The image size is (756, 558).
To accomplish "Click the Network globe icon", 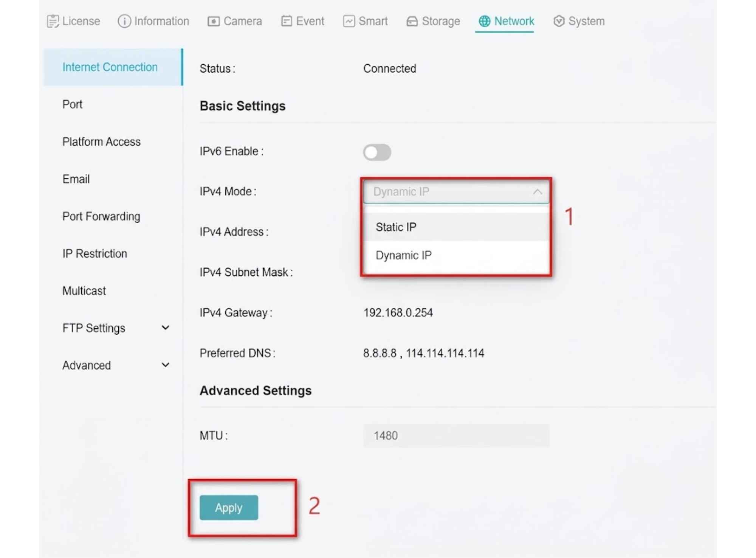I will tap(484, 21).
